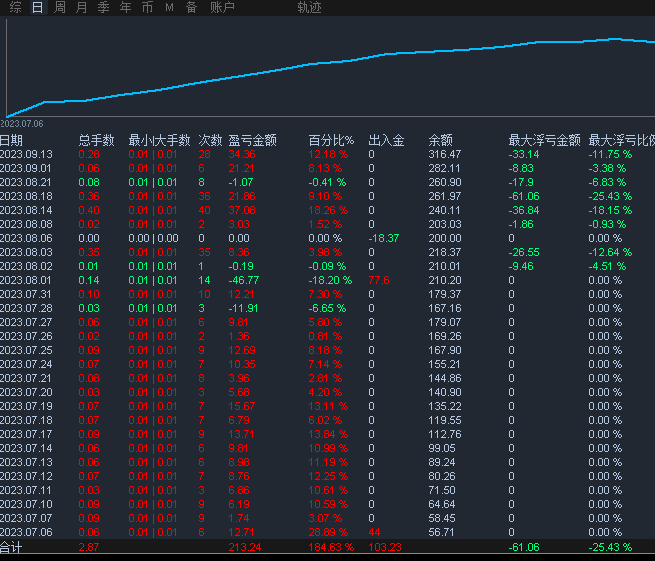Screen dimensions: 655x561
Task: Select the 日 daily tab
Action: tap(38, 7)
